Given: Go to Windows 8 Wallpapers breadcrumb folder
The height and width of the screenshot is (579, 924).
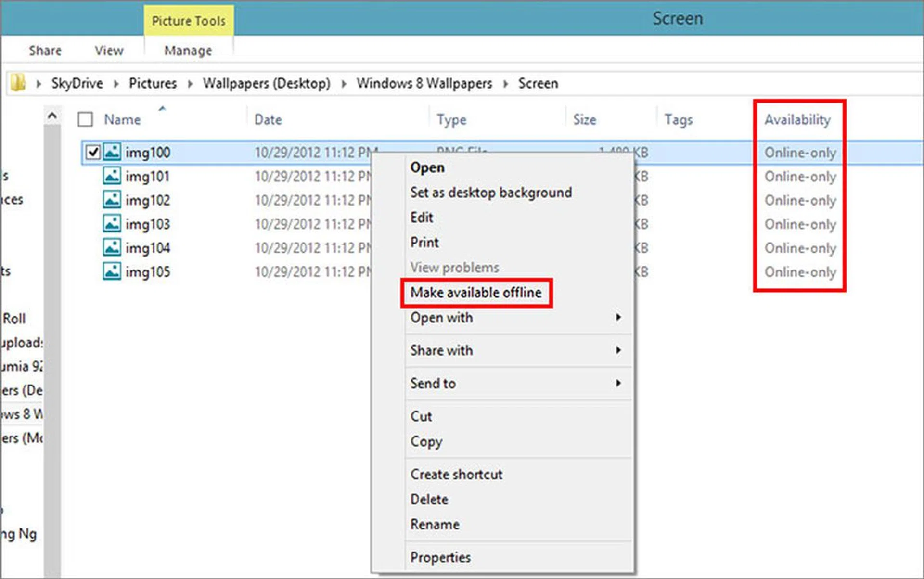Looking at the screenshot, I should click(424, 84).
